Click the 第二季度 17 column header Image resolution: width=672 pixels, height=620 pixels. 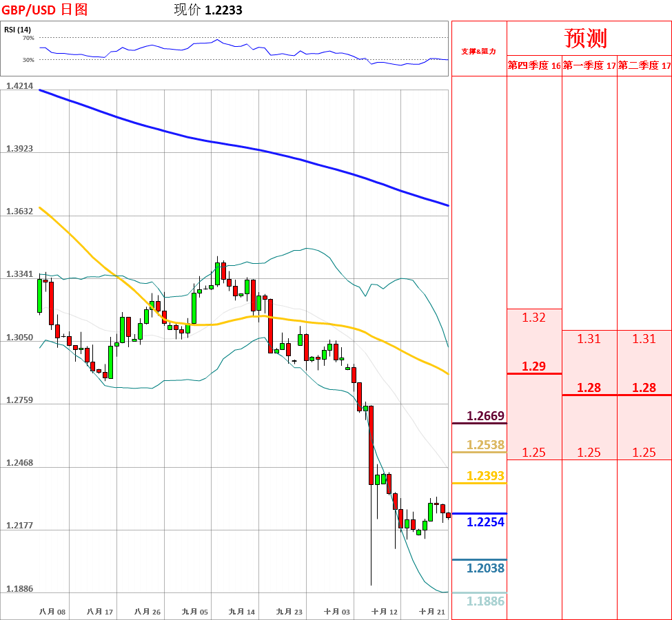pyautogui.click(x=644, y=65)
